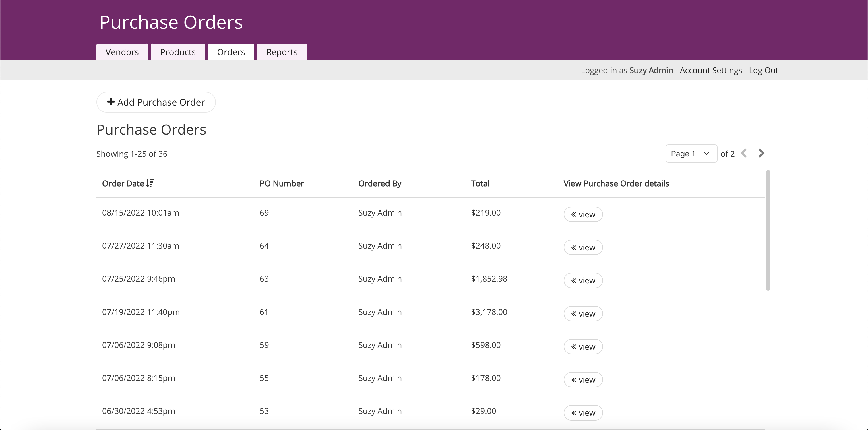Screen dimensions: 868x430
Task: Click the Orders tab
Action: tap(231, 52)
